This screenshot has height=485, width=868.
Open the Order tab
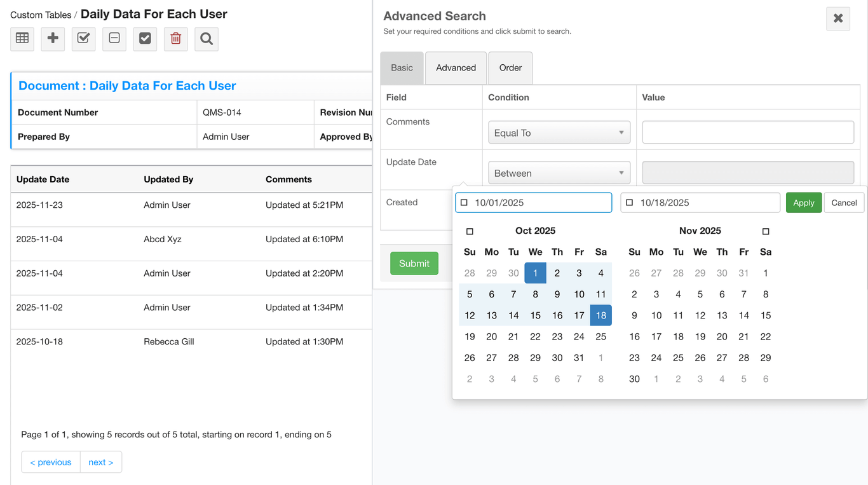pyautogui.click(x=510, y=68)
